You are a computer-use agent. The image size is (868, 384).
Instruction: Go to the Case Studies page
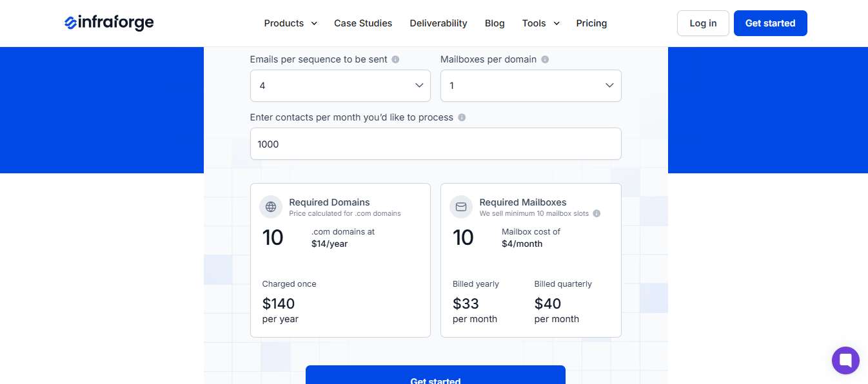[x=363, y=23]
